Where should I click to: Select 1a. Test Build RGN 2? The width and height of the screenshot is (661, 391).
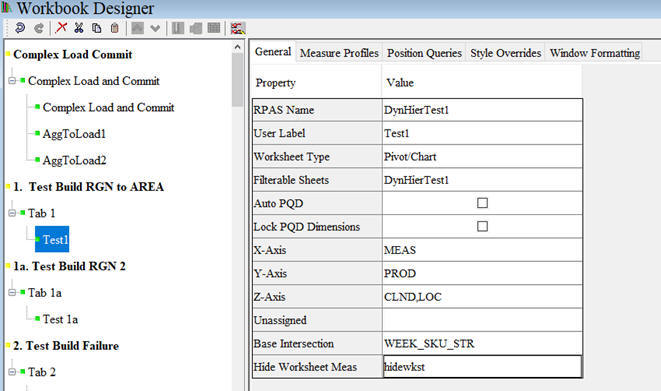click(x=69, y=266)
